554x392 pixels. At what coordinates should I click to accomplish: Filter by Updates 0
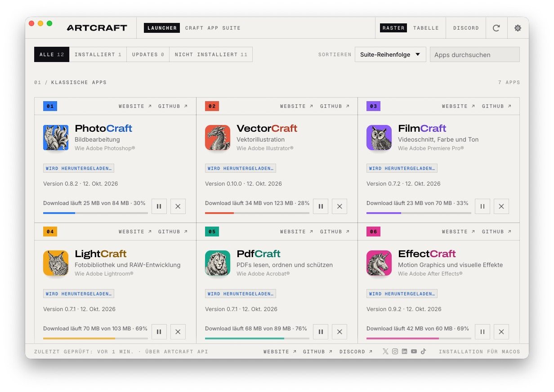pos(148,54)
